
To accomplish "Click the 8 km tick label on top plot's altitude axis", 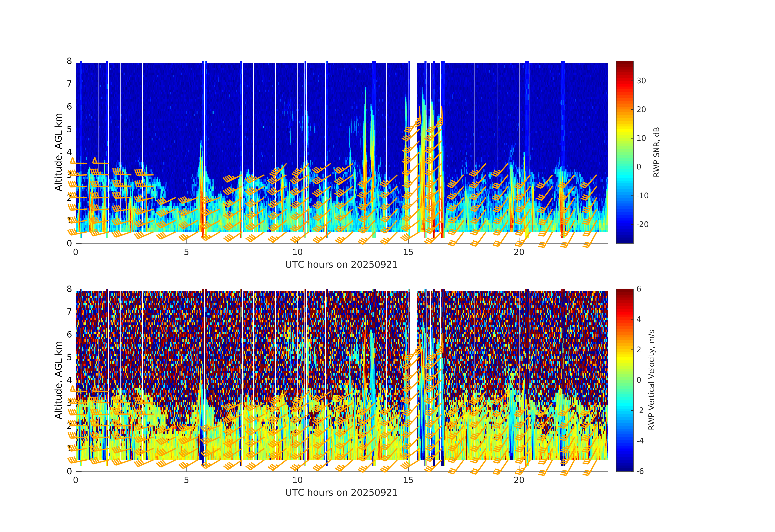I will tap(69, 61).
